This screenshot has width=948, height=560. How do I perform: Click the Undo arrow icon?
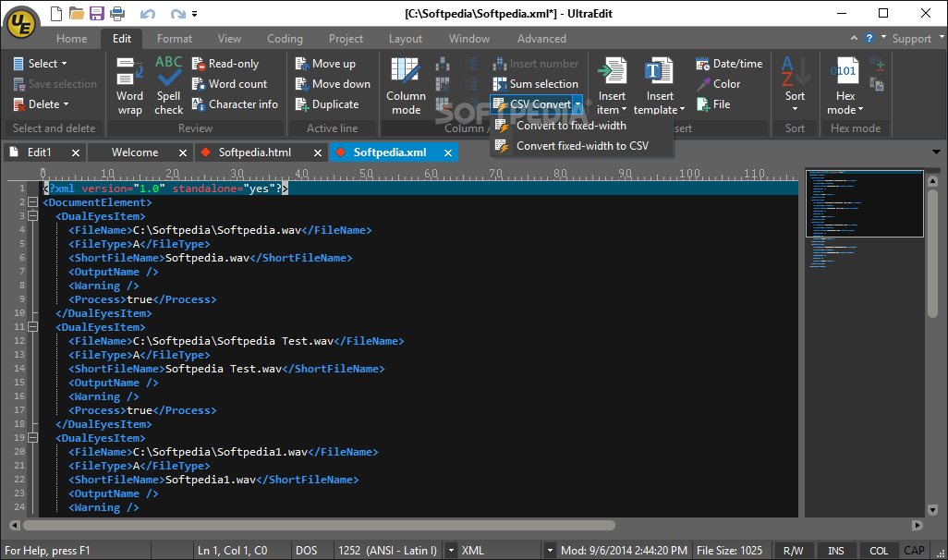(x=148, y=13)
